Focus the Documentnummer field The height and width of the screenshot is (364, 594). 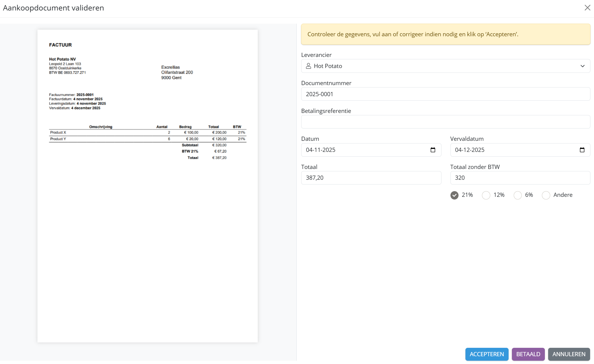click(x=445, y=94)
